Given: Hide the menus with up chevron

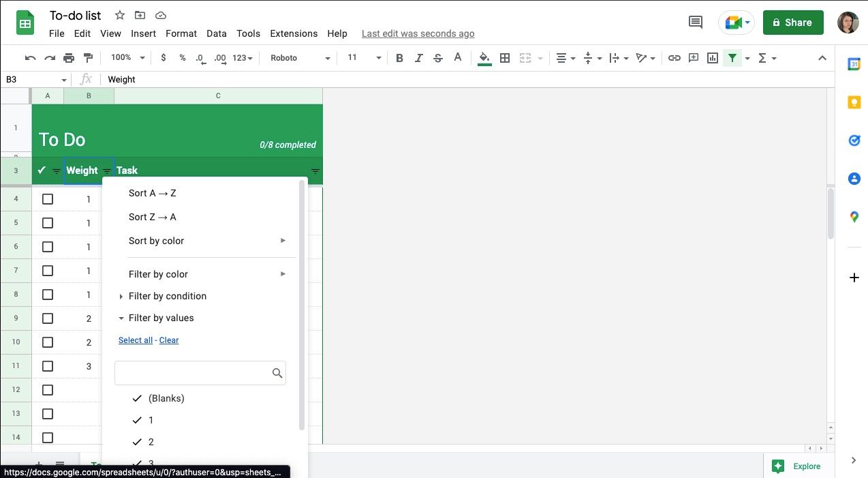Looking at the screenshot, I should 822,58.
